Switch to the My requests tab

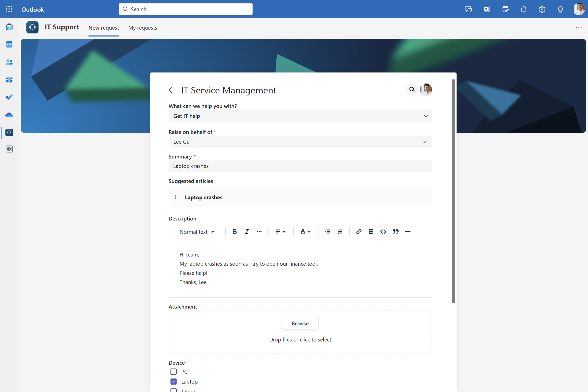click(143, 28)
